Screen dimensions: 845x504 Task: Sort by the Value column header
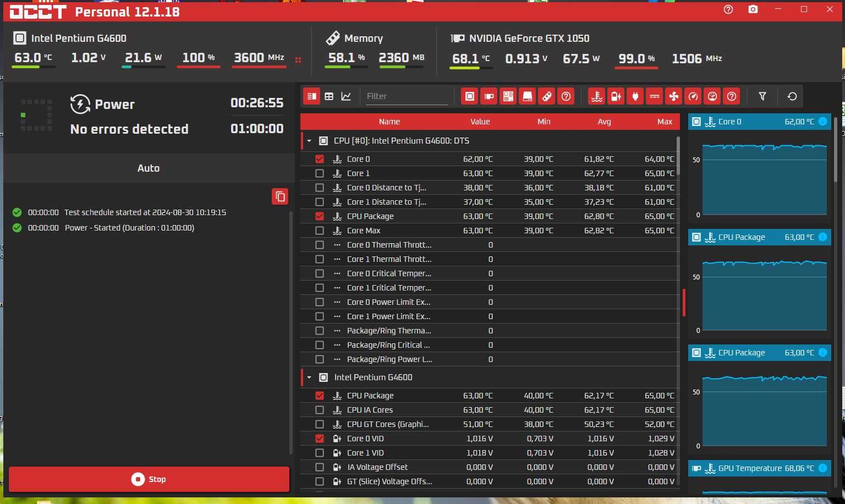[x=480, y=122]
